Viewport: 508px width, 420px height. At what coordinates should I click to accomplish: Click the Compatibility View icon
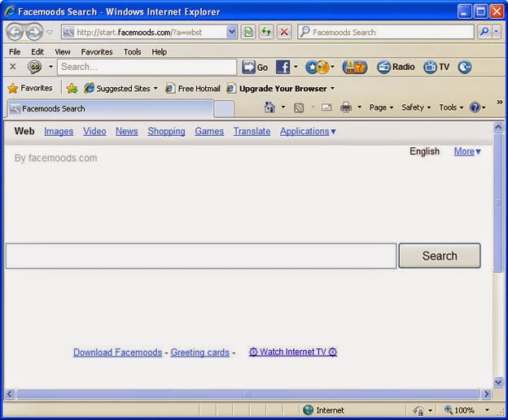pos(248,32)
